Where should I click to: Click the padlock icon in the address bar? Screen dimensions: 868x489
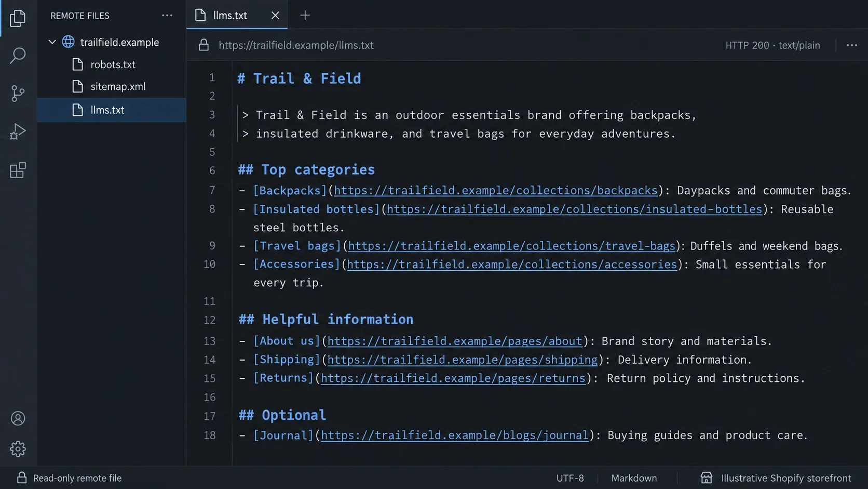[204, 45]
